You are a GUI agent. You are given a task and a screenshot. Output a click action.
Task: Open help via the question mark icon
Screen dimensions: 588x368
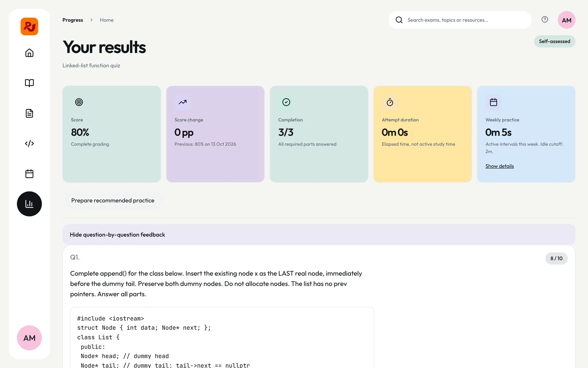(x=545, y=20)
